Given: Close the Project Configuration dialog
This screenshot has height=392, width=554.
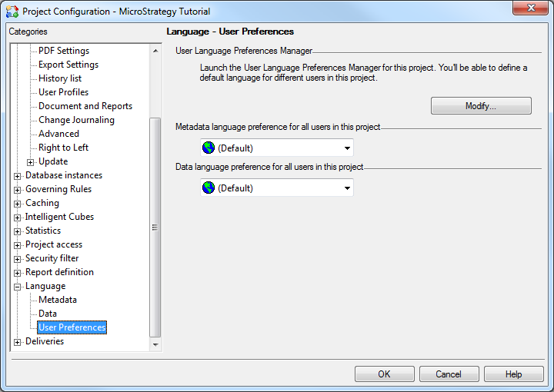Looking at the screenshot, I should (529, 10).
